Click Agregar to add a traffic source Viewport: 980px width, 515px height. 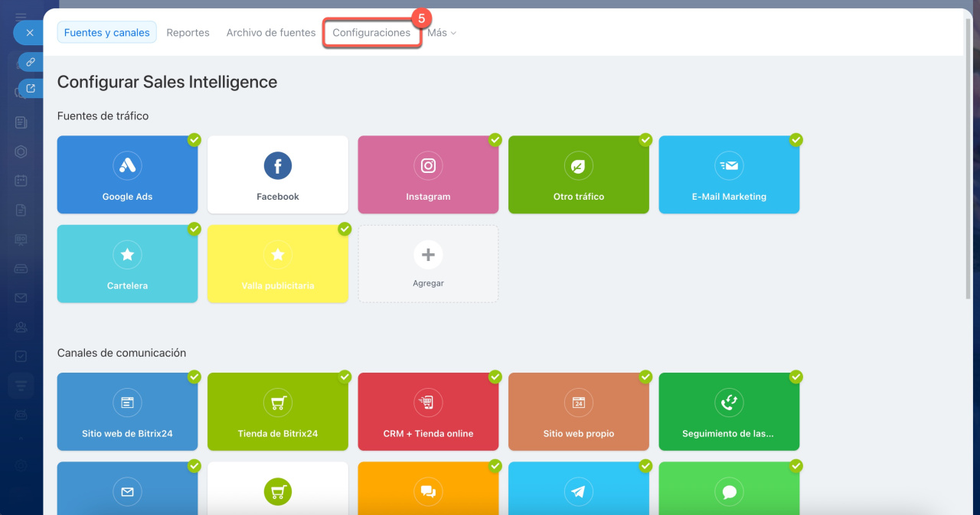click(428, 263)
